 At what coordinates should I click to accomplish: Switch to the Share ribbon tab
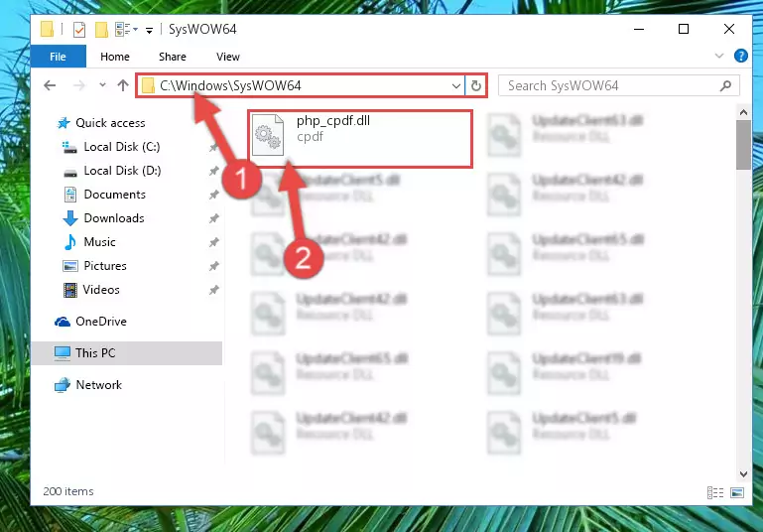[x=173, y=57]
